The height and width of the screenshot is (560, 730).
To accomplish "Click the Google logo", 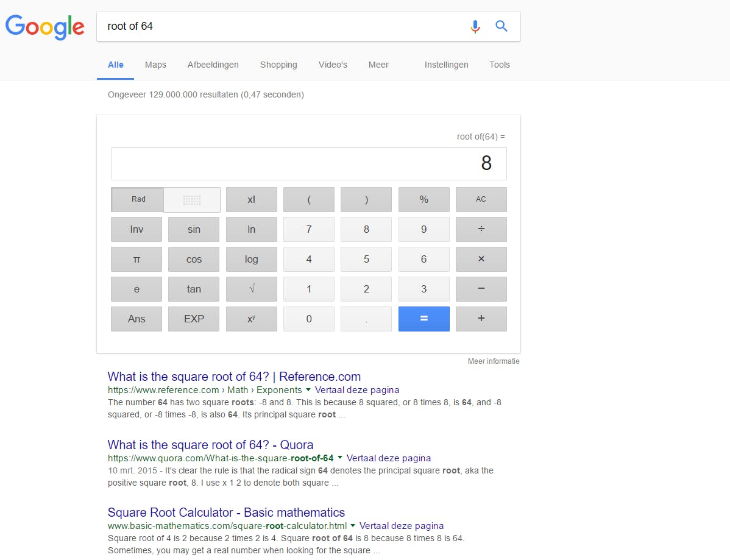I will [x=45, y=27].
